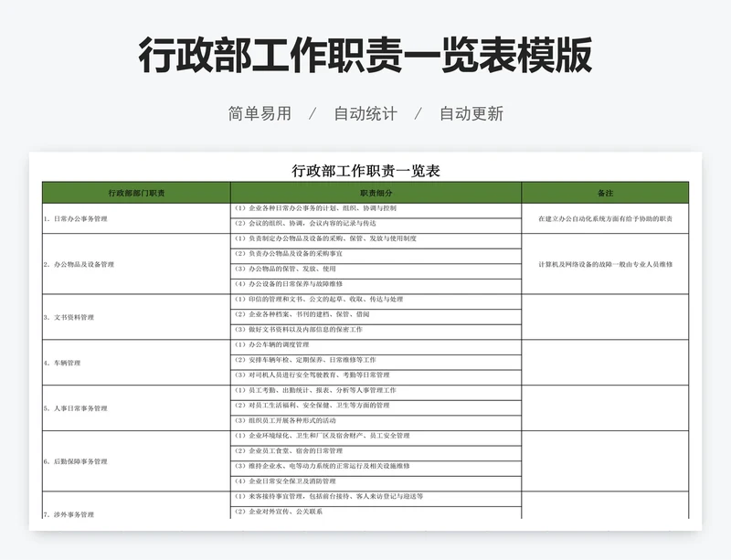Click cell 来客接待事宜管理，包括前台接待、客人来访登记与迎送等

[376, 499]
